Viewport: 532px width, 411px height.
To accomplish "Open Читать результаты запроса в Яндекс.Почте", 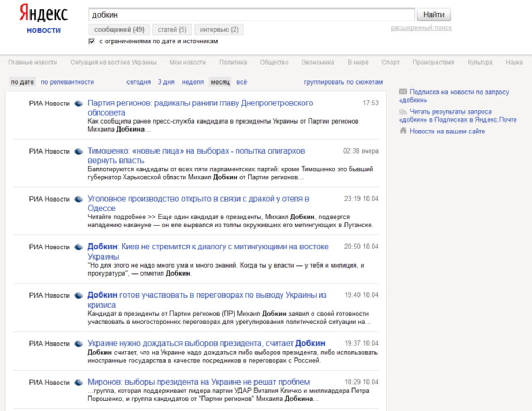I will click(x=458, y=116).
